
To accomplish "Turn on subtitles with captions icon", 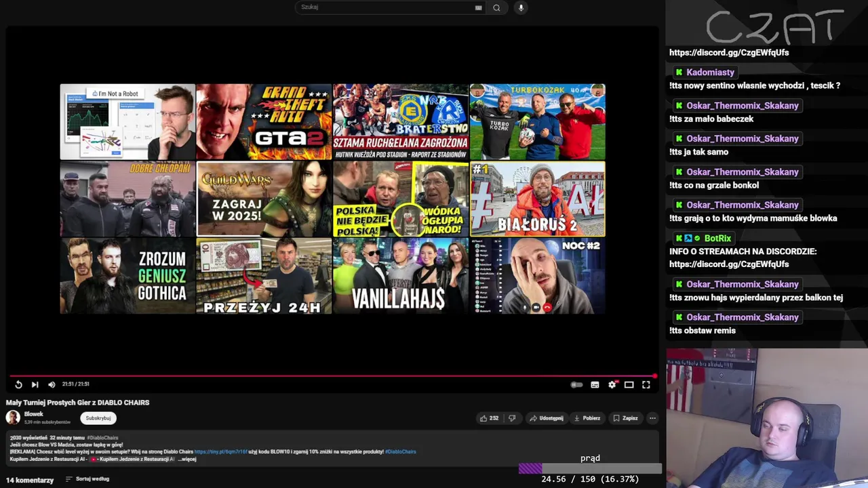I will coord(595,385).
